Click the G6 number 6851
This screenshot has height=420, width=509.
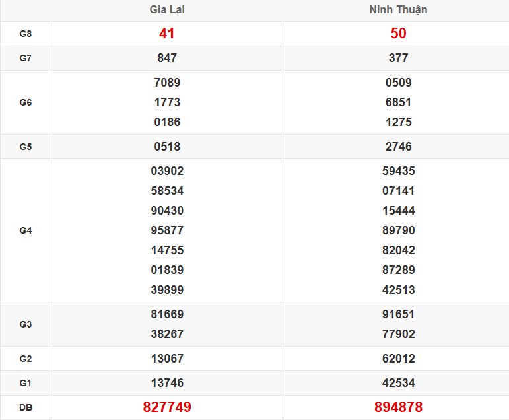click(398, 102)
